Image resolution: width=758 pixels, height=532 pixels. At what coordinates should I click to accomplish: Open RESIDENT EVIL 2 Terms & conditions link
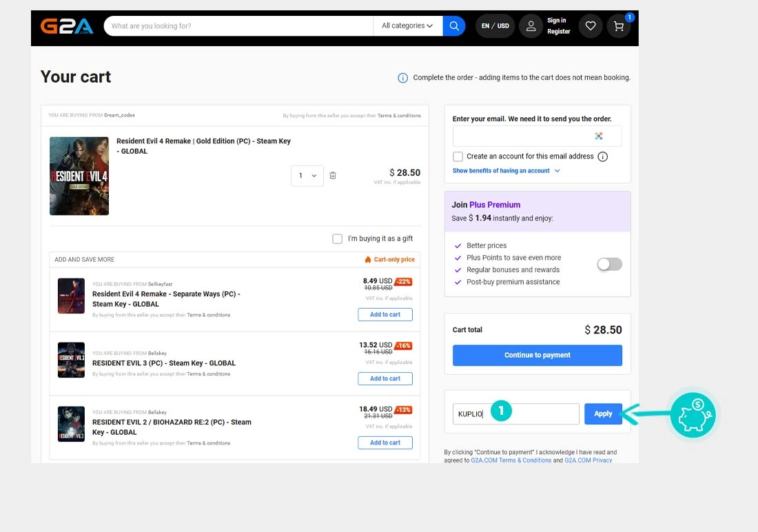tap(208, 443)
